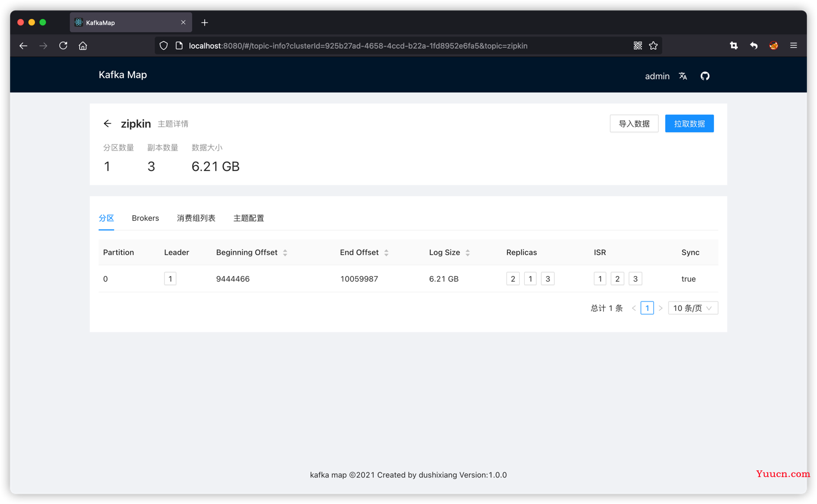Screen dimensions: 817x504
Task: Switch to the Brokers tab
Action: (146, 218)
